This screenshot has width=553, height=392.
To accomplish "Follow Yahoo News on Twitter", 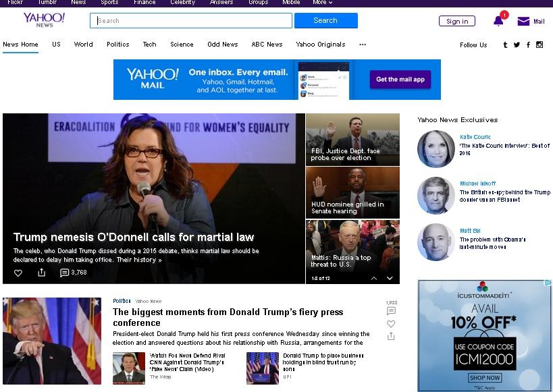I will 517,44.
